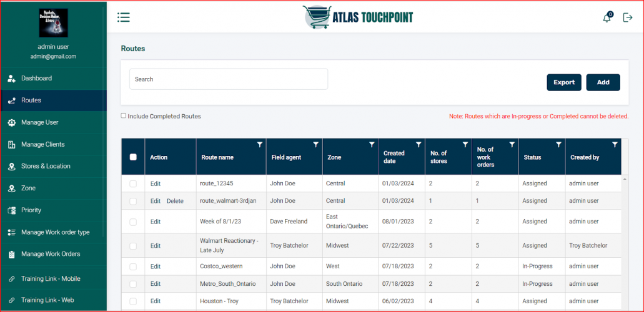Click the Routes sidebar icon
This screenshot has height=312, width=644.
click(11, 100)
